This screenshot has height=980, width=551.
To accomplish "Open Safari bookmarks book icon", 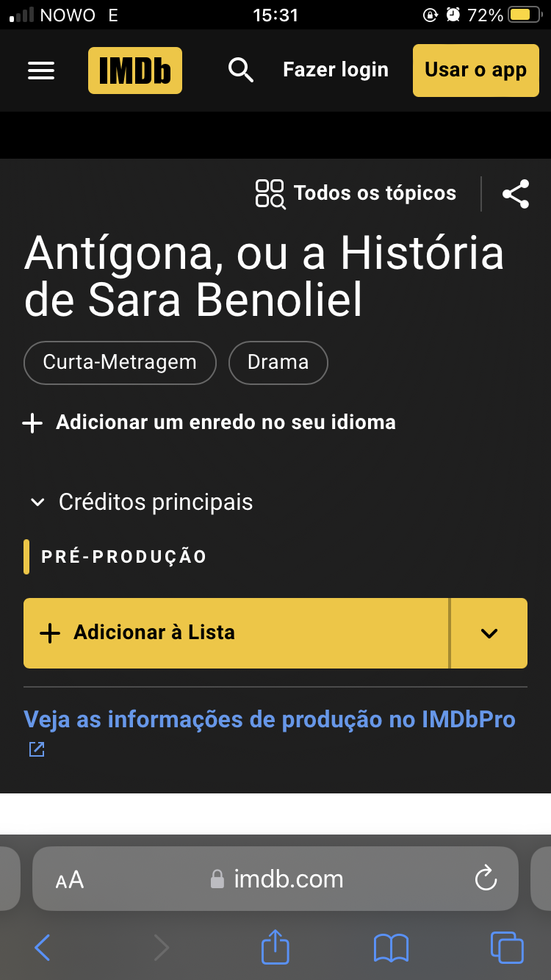I will 391,948.
